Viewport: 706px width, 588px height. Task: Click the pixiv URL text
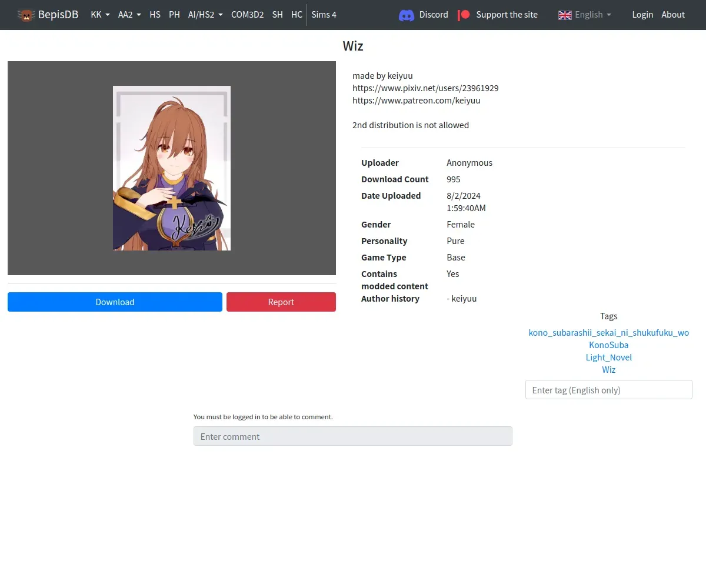pyautogui.click(x=425, y=88)
